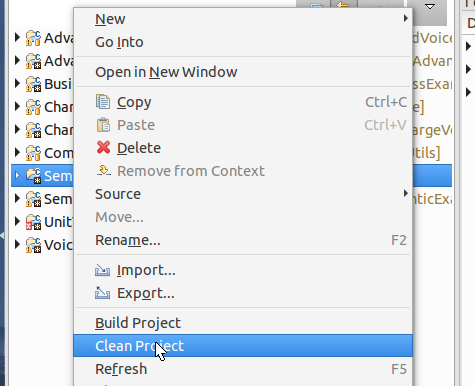Expand the first Adva project tree node
475x386 pixels.
coord(17,37)
